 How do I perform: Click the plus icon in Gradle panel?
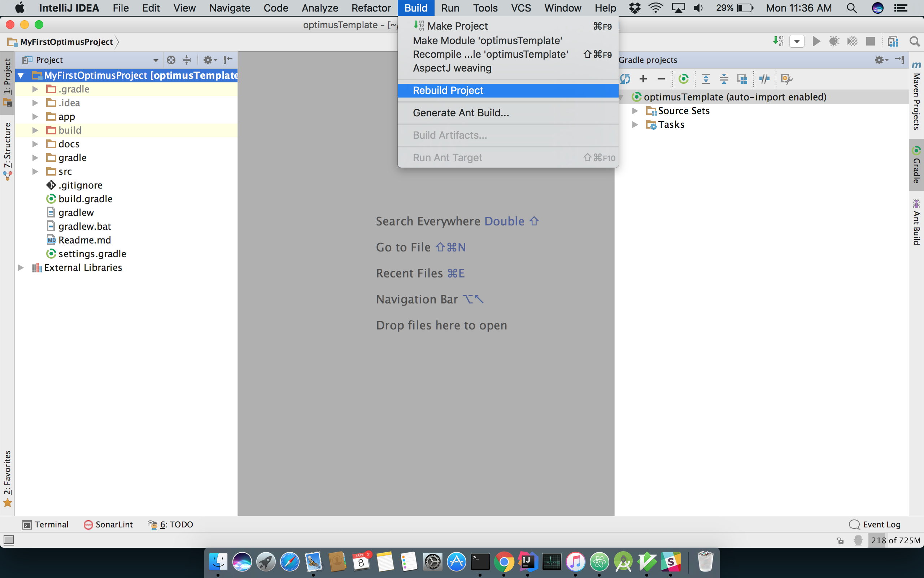tap(643, 79)
